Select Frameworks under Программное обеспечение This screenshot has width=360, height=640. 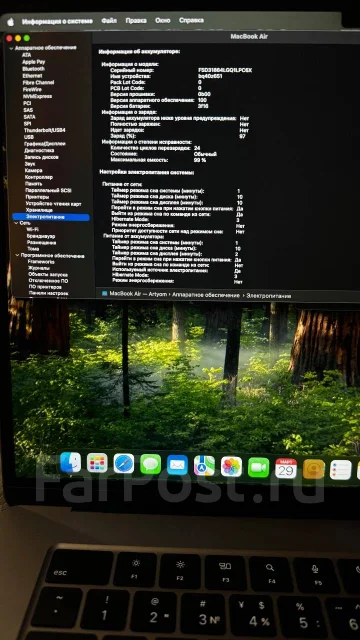[x=41, y=262]
